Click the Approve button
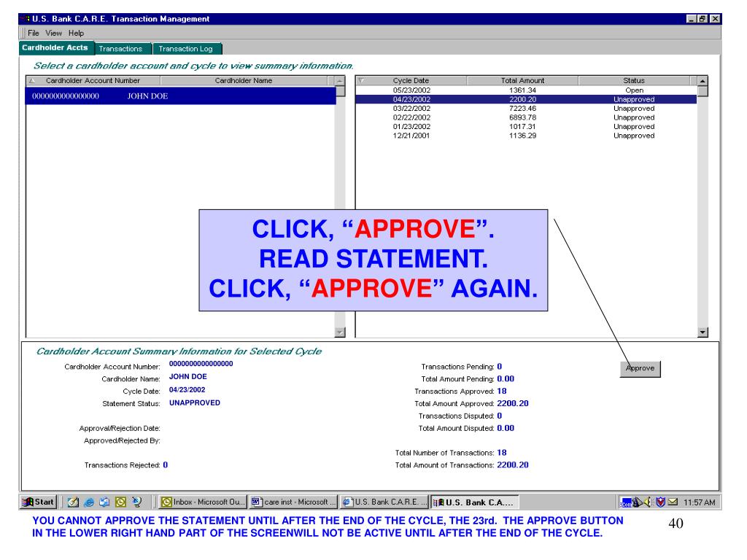 coord(640,368)
